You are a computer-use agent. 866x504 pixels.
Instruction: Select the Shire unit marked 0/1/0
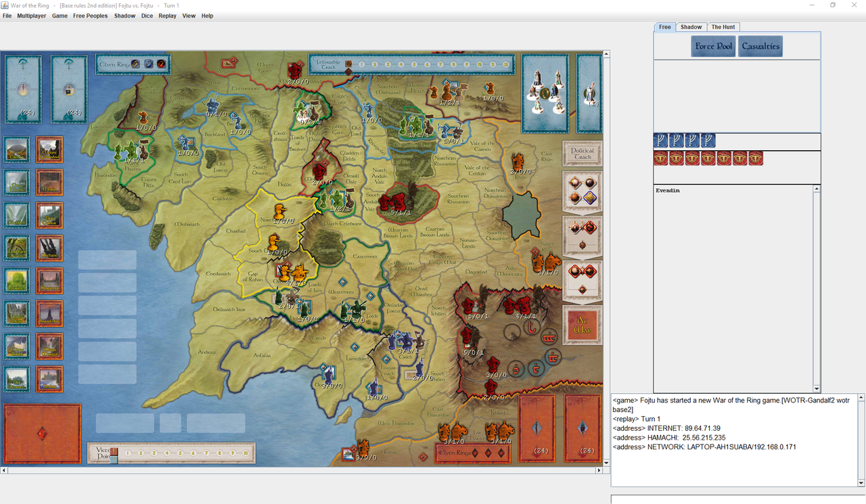[x=214, y=106]
